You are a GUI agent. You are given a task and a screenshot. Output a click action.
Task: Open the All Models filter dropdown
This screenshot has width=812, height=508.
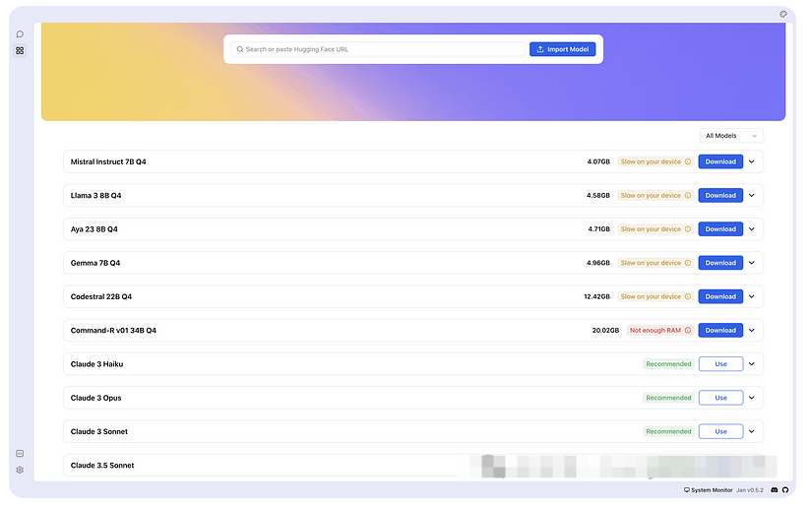coord(731,136)
